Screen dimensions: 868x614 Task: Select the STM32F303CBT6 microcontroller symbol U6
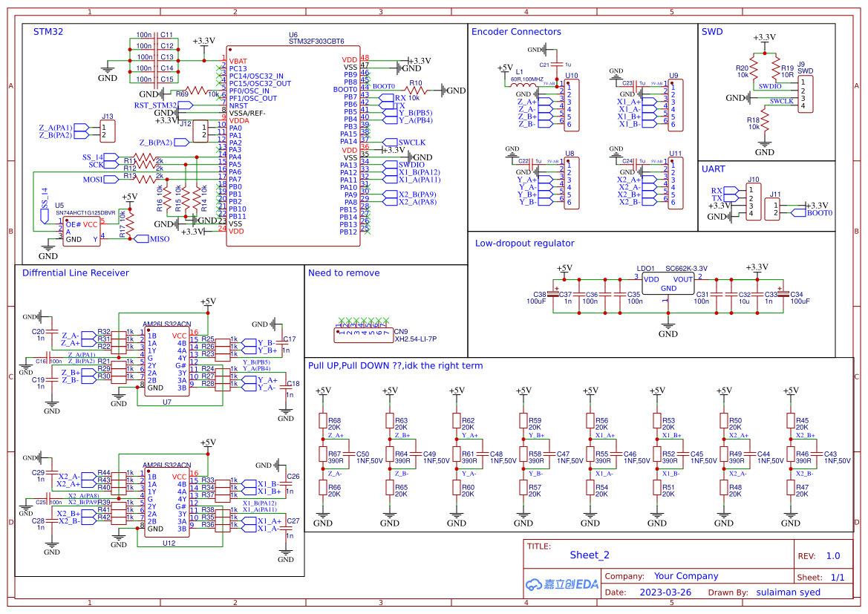click(293, 145)
